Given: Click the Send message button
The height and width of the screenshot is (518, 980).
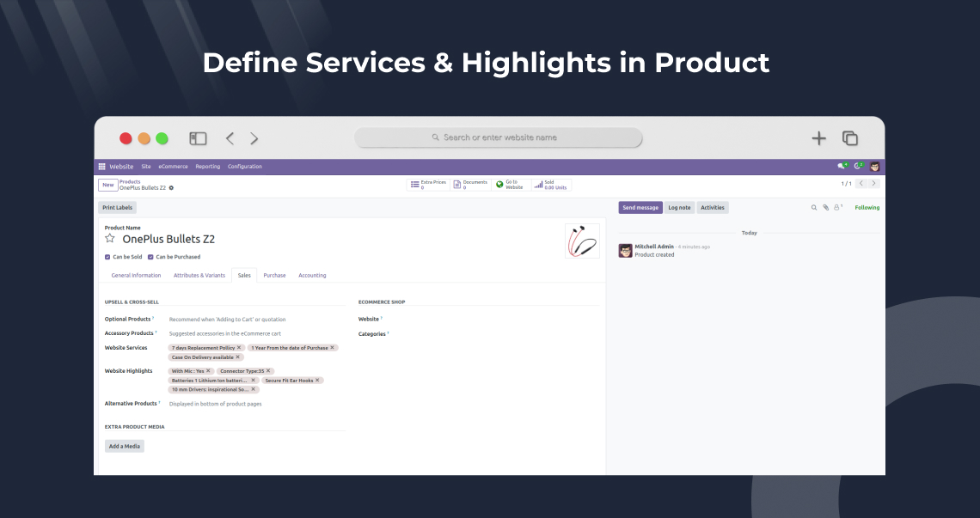Looking at the screenshot, I should [x=640, y=207].
